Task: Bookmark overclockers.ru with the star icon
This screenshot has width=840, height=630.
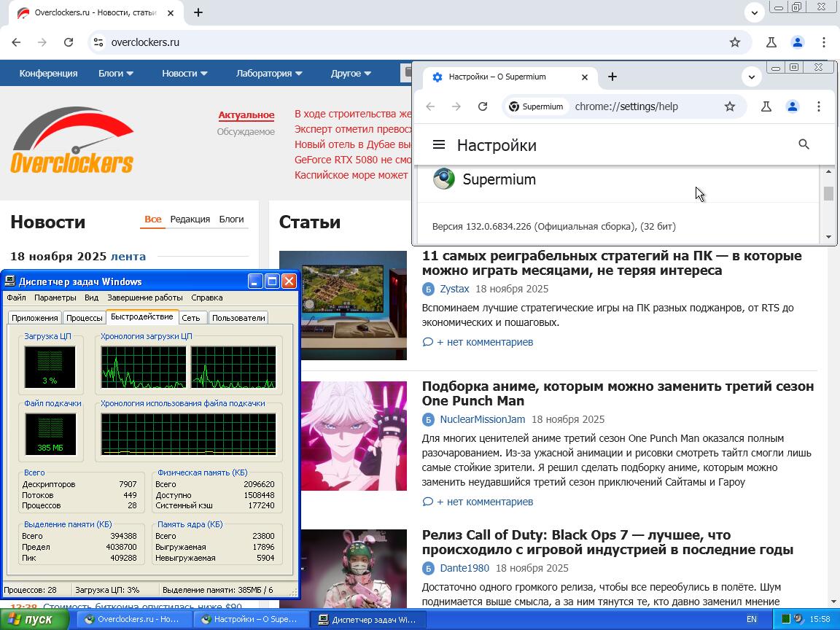Action: point(735,42)
